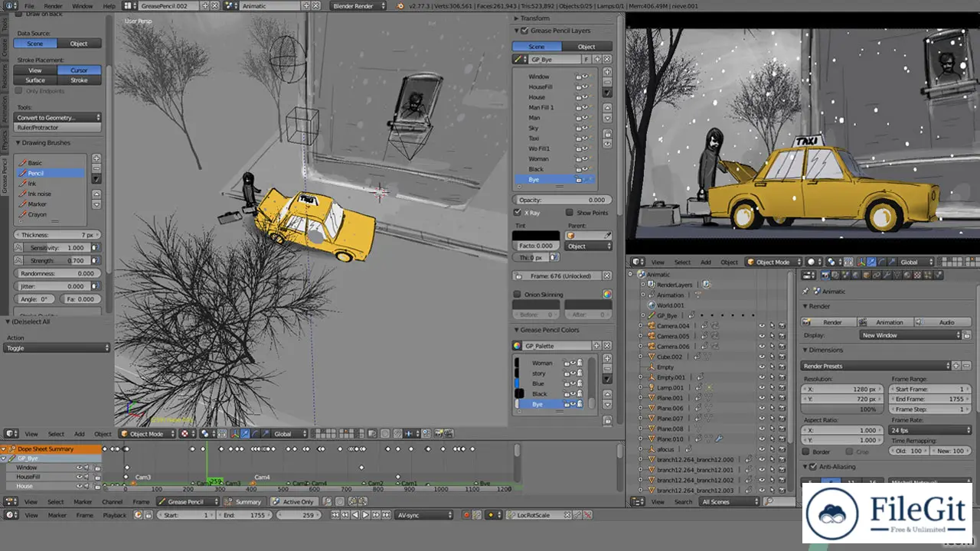Image resolution: width=980 pixels, height=551 pixels.
Task: Open the Blender Render engine dropdown
Action: click(x=359, y=6)
